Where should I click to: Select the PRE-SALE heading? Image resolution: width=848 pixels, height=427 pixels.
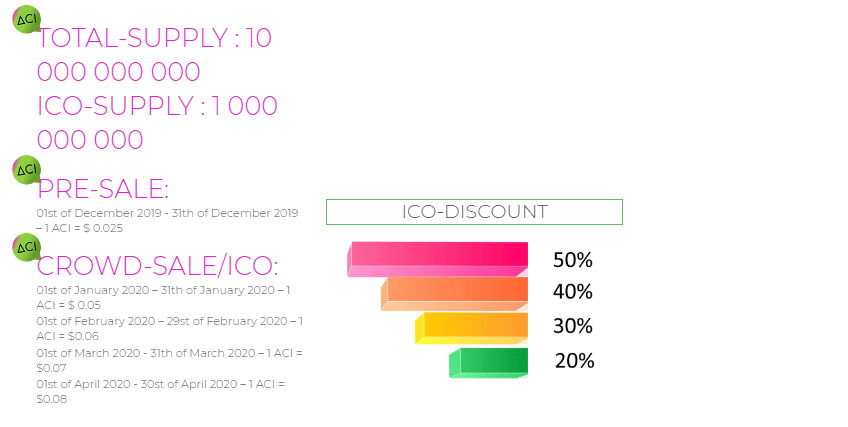click(103, 189)
